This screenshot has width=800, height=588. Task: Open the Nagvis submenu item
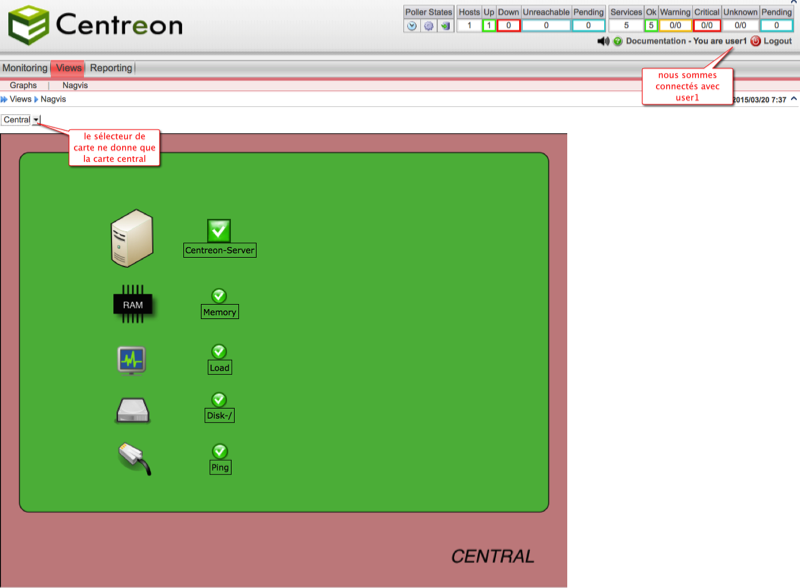(x=75, y=86)
